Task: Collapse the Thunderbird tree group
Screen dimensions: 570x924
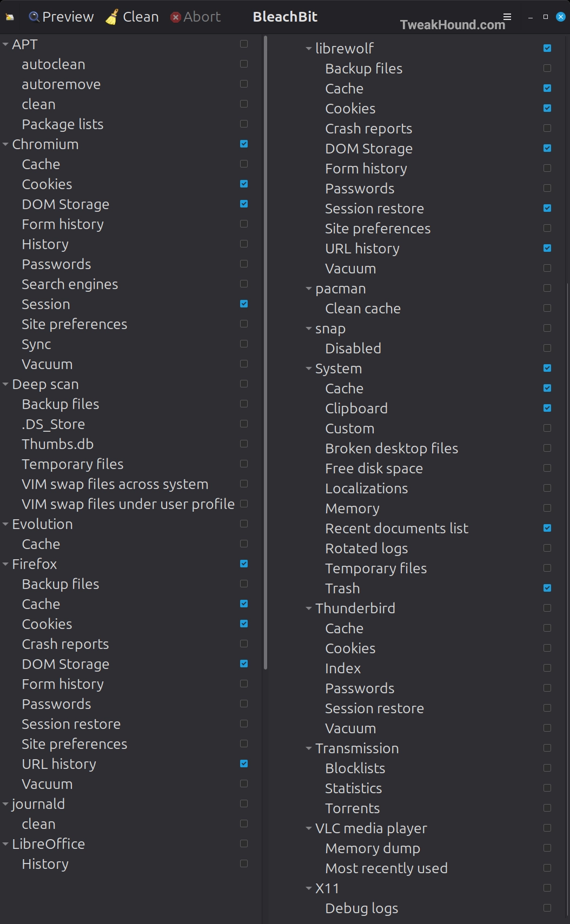Action: point(309,608)
